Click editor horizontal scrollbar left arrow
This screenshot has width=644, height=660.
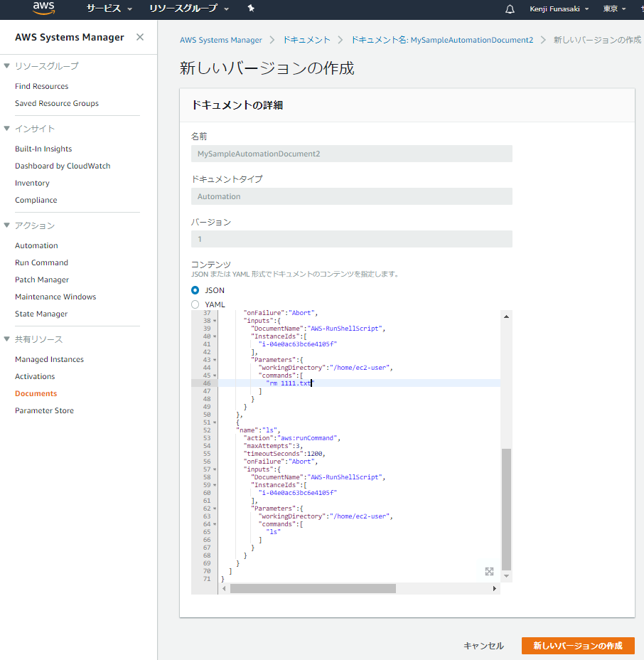[x=224, y=588]
